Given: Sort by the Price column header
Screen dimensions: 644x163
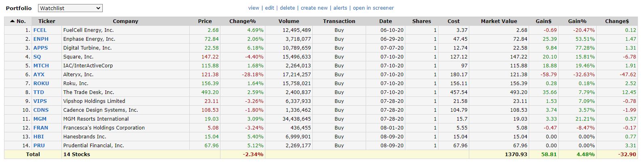Looking at the screenshot, I should click(x=205, y=21).
